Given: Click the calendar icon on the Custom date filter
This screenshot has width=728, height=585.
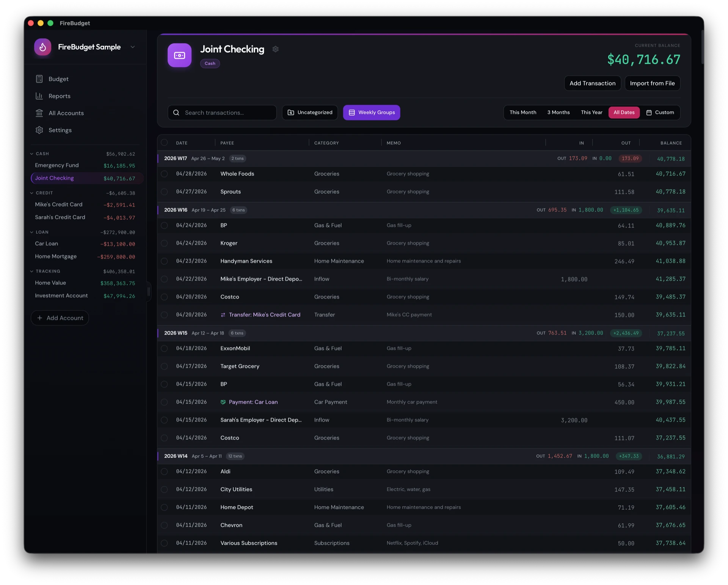Looking at the screenshot, I should click(x=649, y=112).
